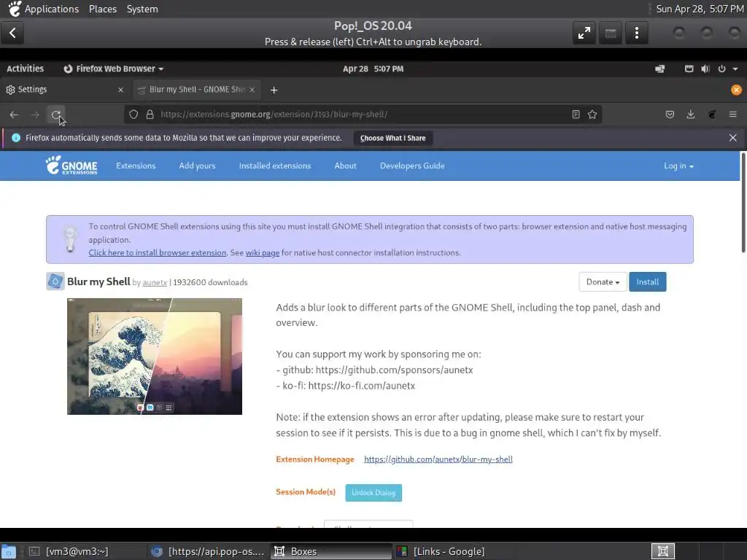Open the author aunetx profile link
The width and height of the screenshot is (747, 560).
(x=155, y=282)
